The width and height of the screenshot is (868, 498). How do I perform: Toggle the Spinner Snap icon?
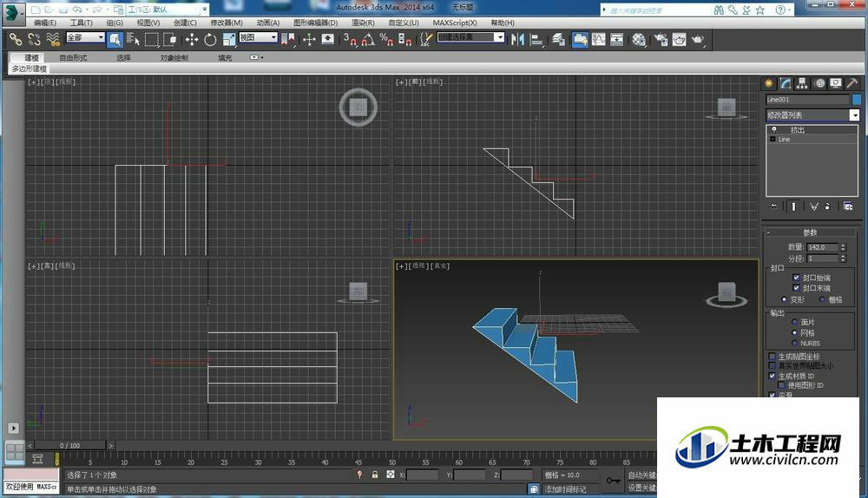click(404, 39)
